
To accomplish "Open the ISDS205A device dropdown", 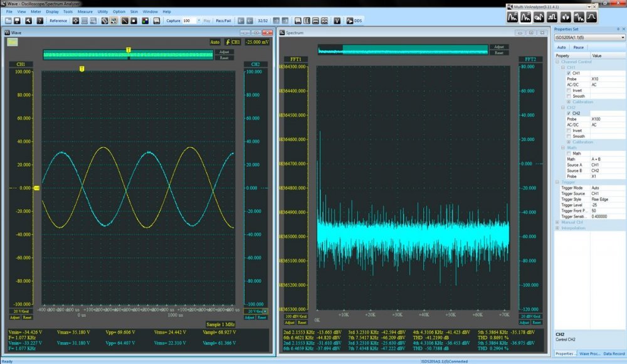I will point(622,38).
